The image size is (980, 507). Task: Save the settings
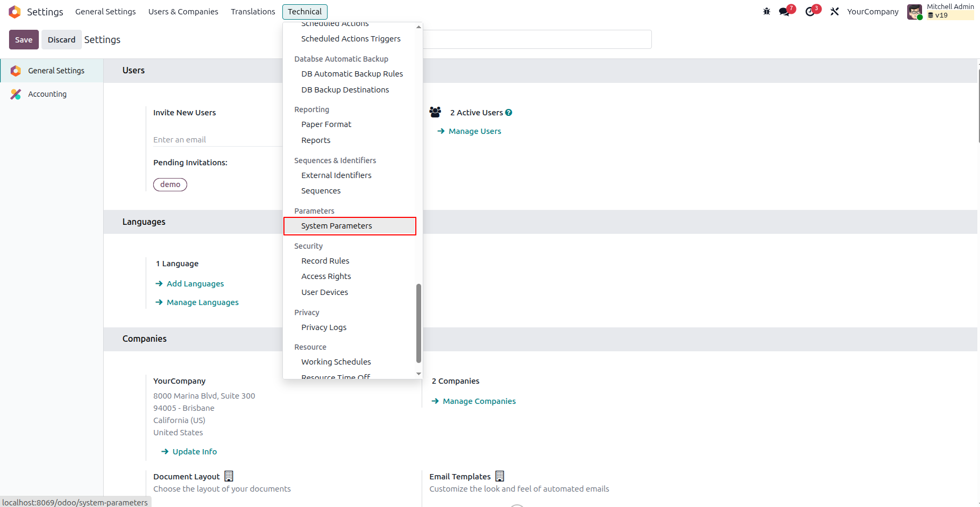[x=24, y=40]
